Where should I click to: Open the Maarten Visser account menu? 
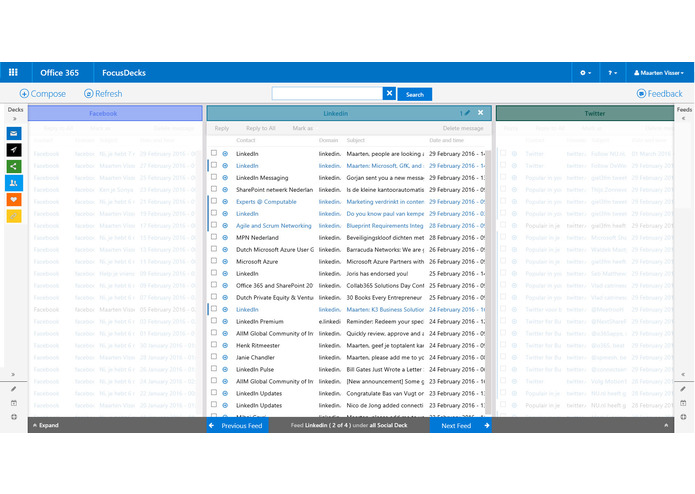659,73
